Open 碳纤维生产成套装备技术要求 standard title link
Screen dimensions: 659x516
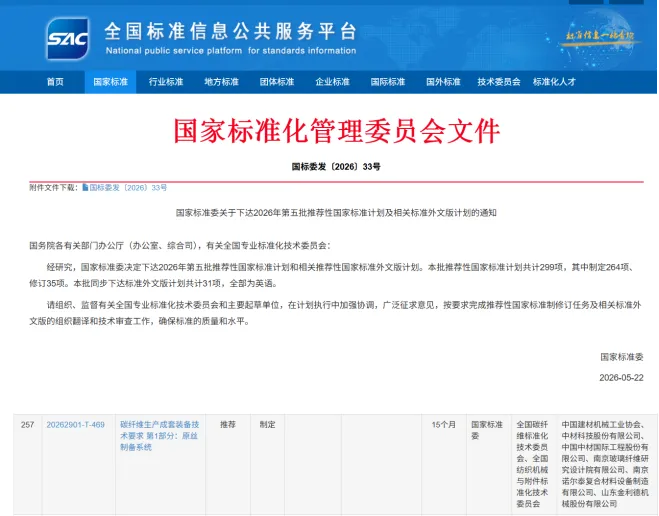(160, 436)
